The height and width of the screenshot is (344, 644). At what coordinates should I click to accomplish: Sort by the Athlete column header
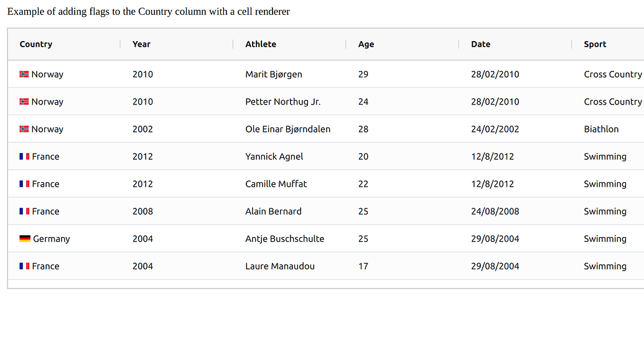point(261,44)
